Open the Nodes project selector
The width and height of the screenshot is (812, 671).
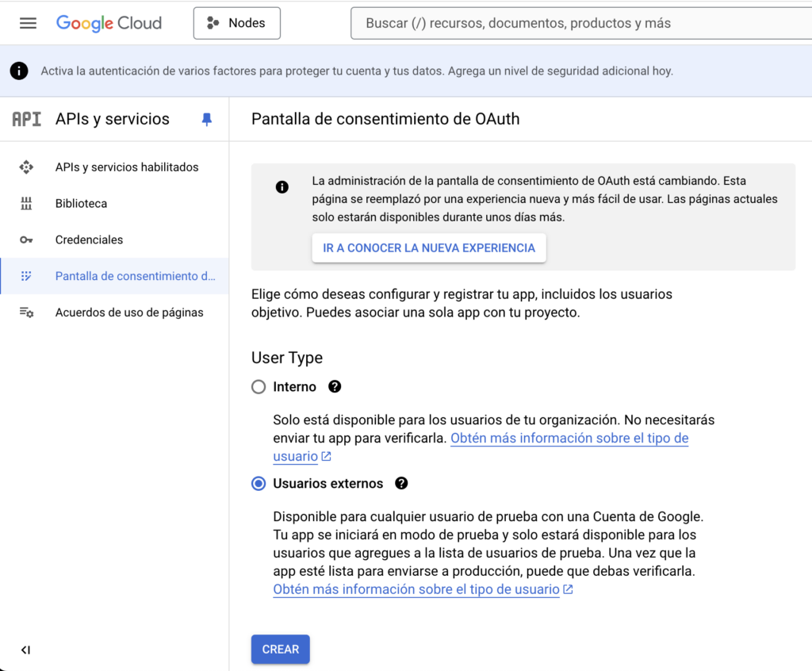coord(236,23)
